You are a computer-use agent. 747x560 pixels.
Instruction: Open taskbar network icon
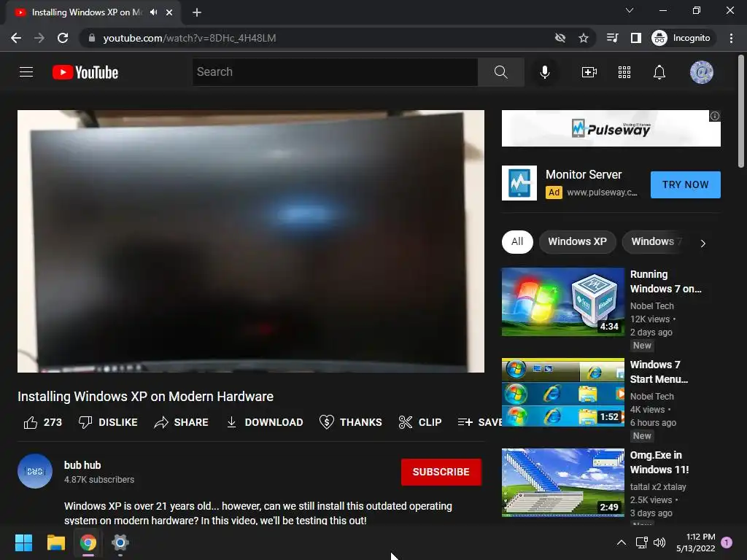point(642,542)
